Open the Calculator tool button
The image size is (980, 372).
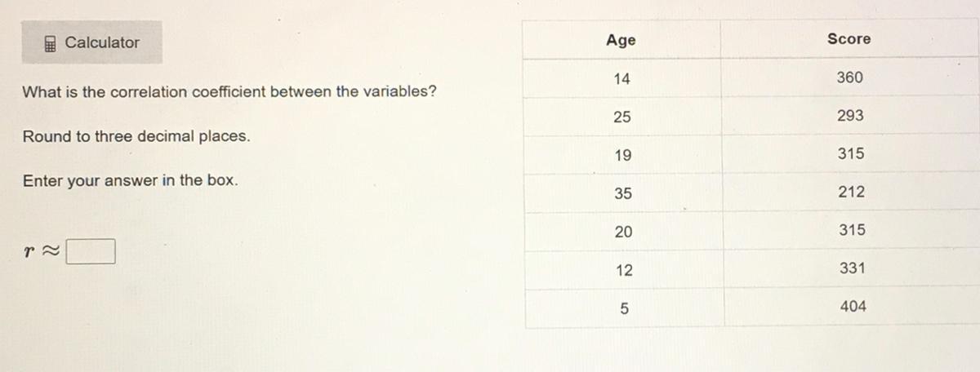92,42
